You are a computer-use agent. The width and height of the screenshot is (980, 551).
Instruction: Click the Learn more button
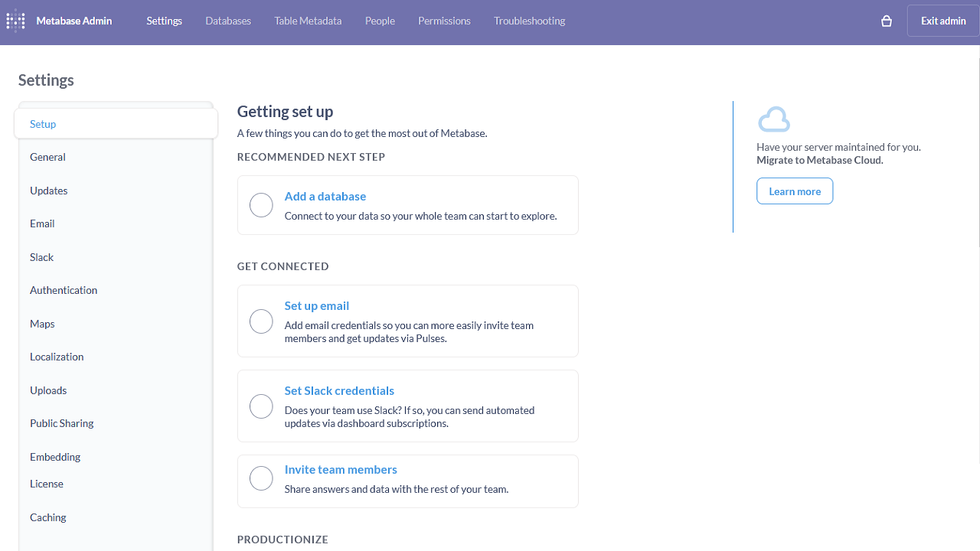(795, 191)
